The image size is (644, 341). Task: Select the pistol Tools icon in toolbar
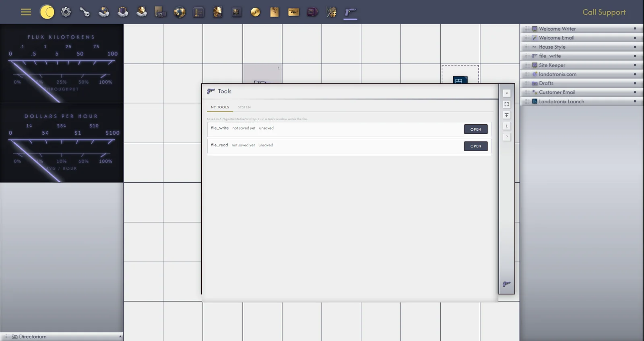350,12
